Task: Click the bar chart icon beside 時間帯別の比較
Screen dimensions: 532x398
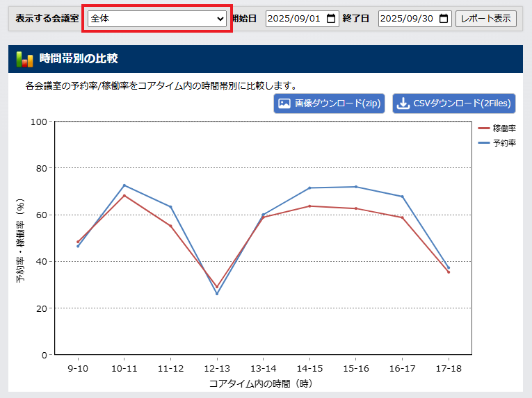Action: 24,59
